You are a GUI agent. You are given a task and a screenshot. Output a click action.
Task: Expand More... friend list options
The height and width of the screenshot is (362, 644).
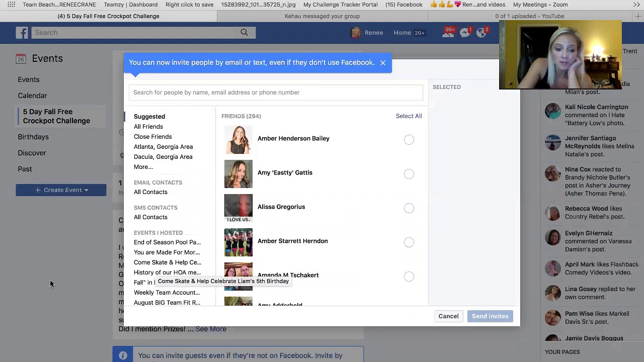(143, 167)
